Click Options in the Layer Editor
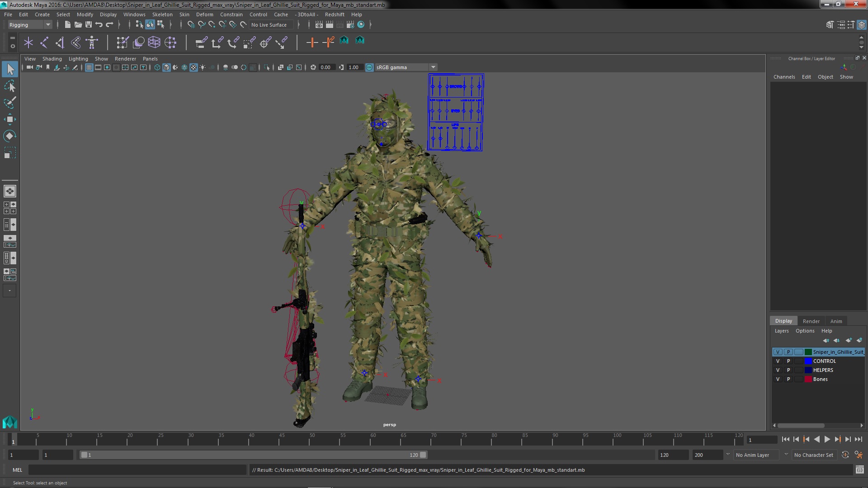This screenshot has height=488, width=868. point(805,331)
